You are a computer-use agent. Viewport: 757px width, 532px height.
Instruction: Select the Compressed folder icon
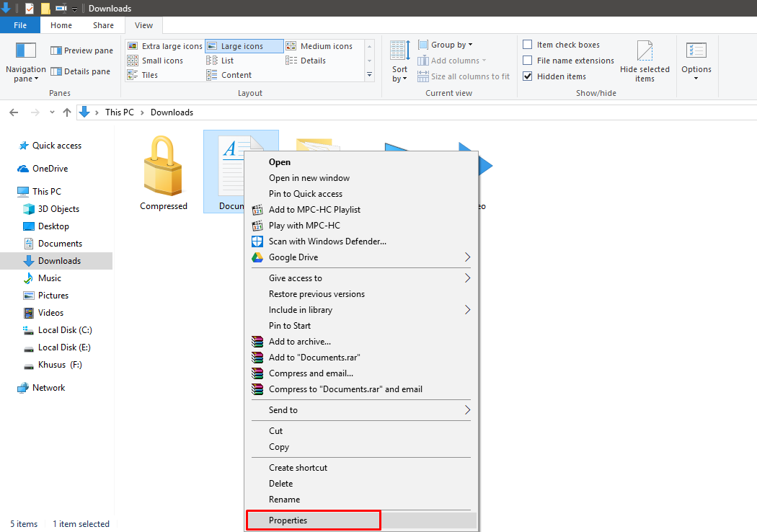[x=163, y=172]
